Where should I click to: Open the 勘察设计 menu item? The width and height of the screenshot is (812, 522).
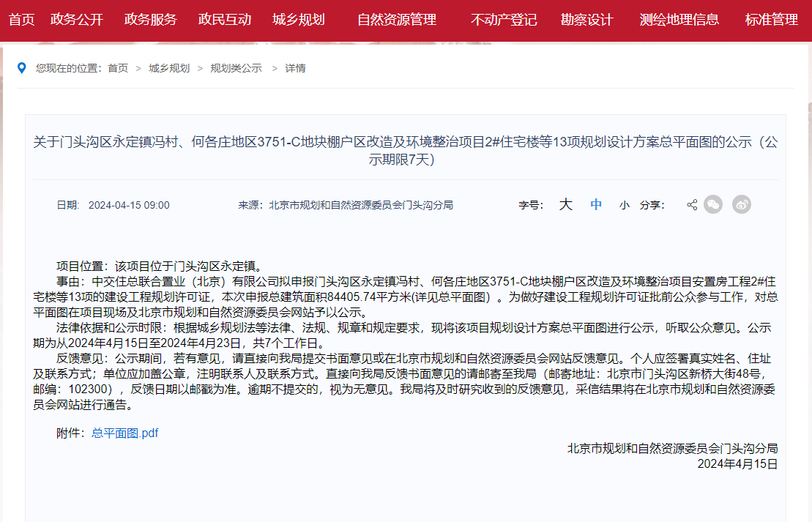(586, 20)
